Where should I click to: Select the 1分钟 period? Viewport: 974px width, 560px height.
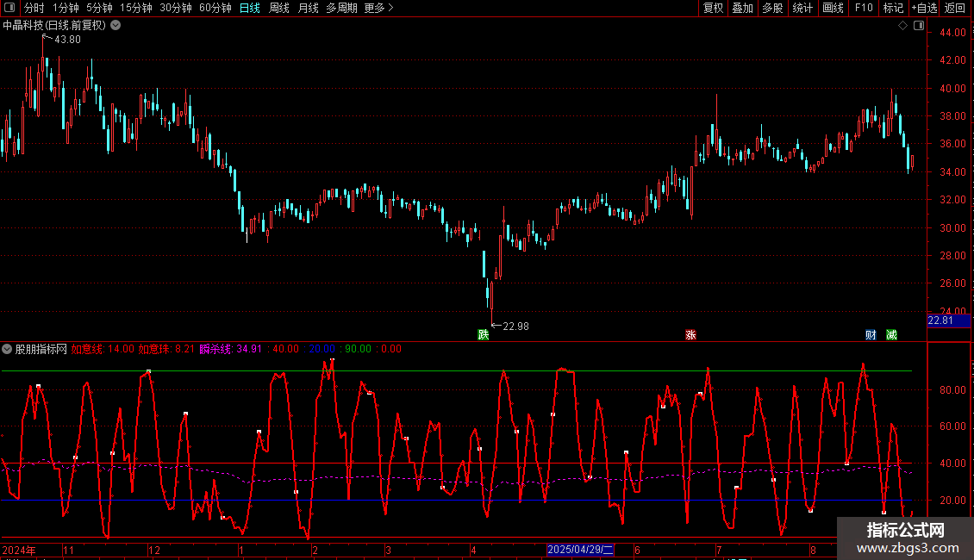(x=66, y=8)
